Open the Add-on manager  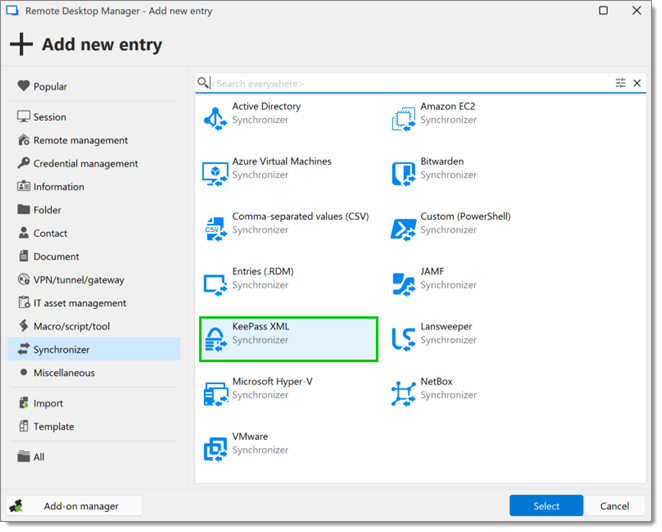(x=74, y=506)
